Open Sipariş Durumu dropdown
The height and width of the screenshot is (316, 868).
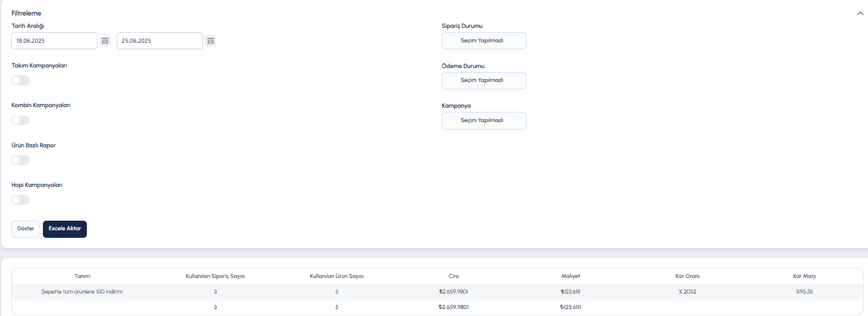pyautogui.click(x=484, y=41)
